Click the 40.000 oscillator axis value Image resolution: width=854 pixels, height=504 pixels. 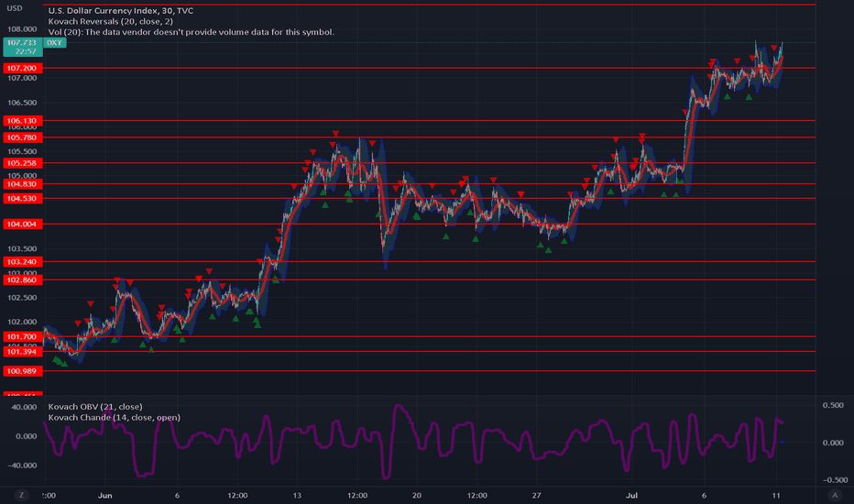(24, 407)
